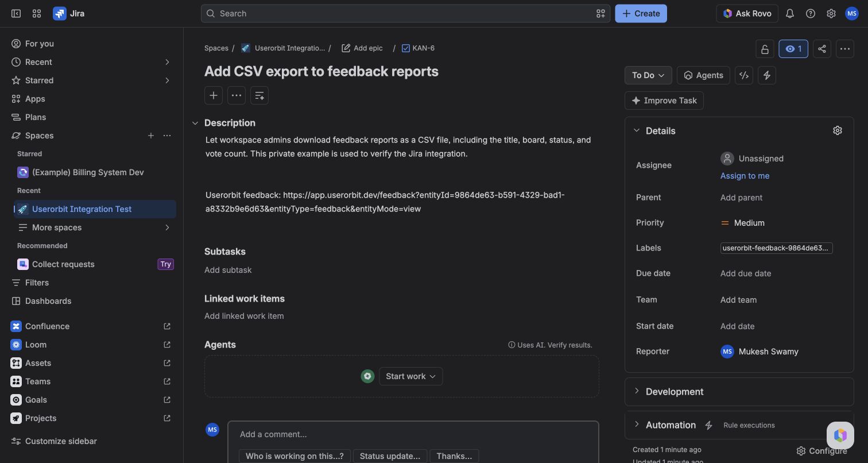
Task: Click the lock restrictions icon
Action: (x=765, y=49)
